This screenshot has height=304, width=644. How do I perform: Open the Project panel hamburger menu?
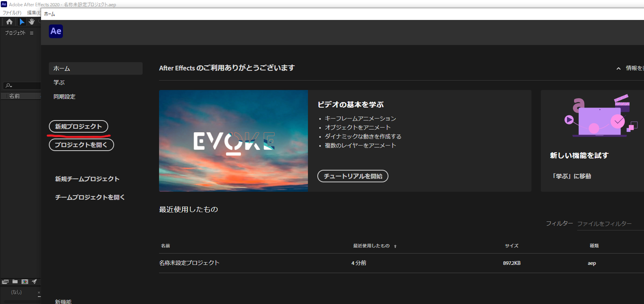(x=32, y=33)
